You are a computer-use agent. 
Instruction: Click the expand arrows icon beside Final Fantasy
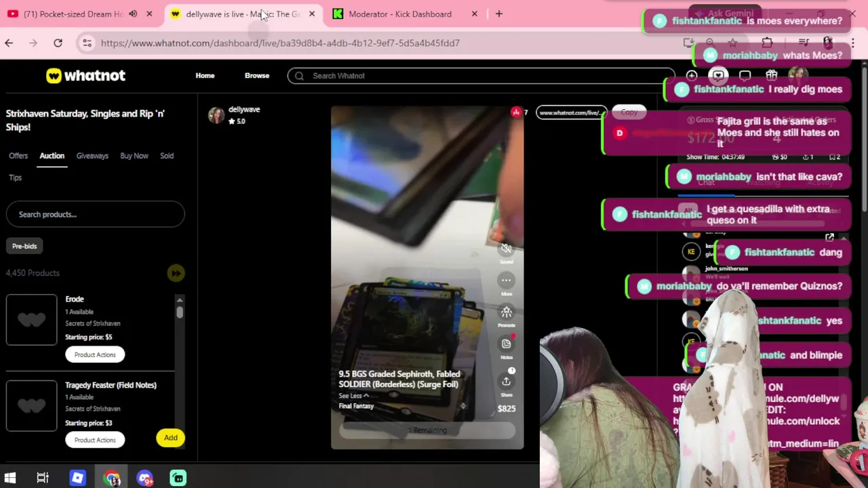pos(462,406)
